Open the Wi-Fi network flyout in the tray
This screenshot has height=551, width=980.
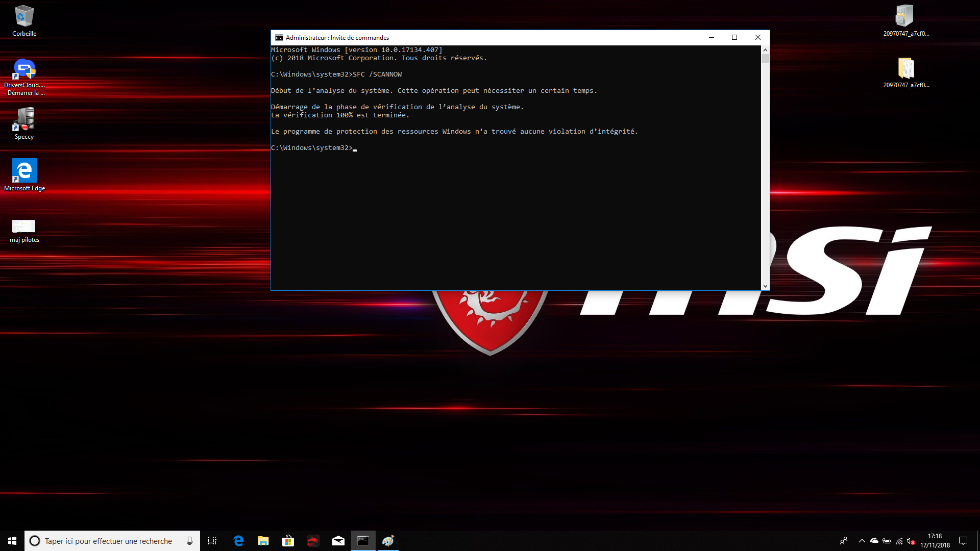tap(899, 541)
